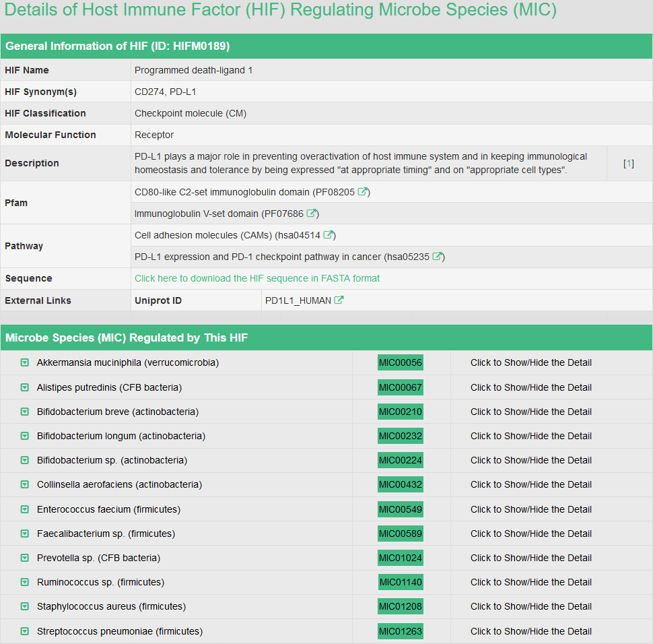The width and height of the screenshot is (653, 644).
Task: Open the MIC00056 green ID badge
Action: (x=400, y=362)
